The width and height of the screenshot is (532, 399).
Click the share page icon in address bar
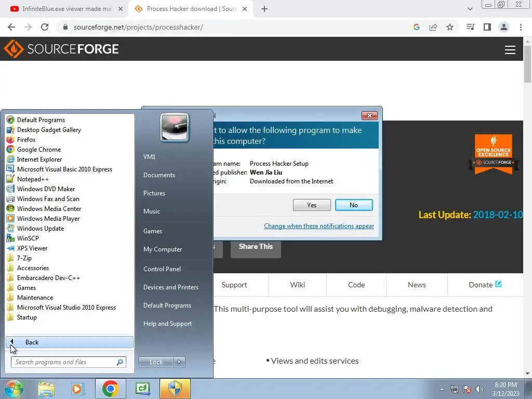(x=433, y=27)
